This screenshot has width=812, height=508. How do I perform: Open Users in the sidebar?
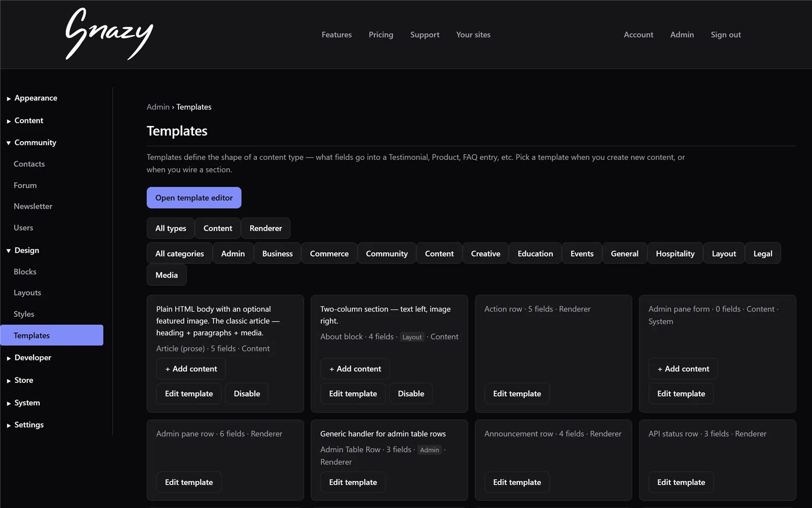pos(23,228)
